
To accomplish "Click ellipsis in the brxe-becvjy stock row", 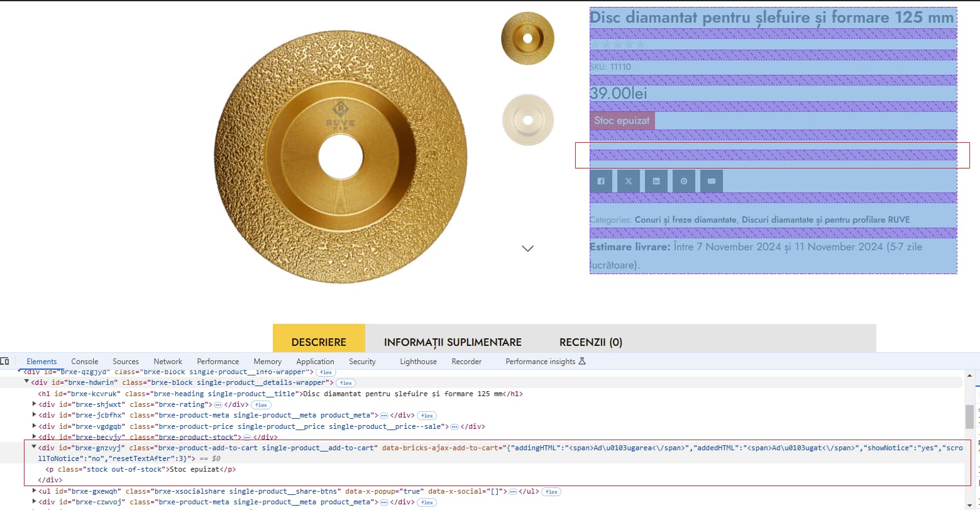I will coord(248,437).
